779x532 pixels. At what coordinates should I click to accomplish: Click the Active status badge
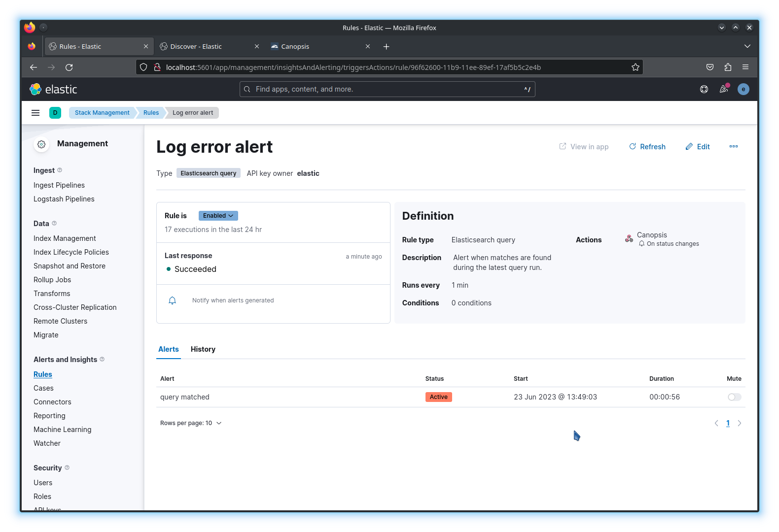click(x=439, y=397)
